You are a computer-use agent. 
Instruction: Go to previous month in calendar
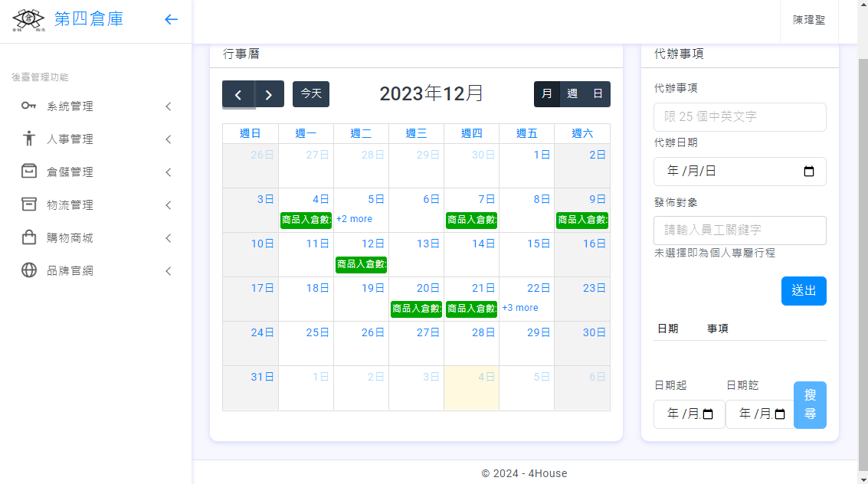point(238,95)
